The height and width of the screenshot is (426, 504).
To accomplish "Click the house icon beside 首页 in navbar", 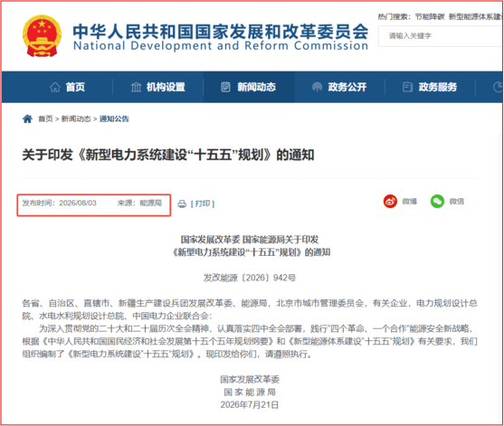I will pyautogui.click(x=55, y=87).
